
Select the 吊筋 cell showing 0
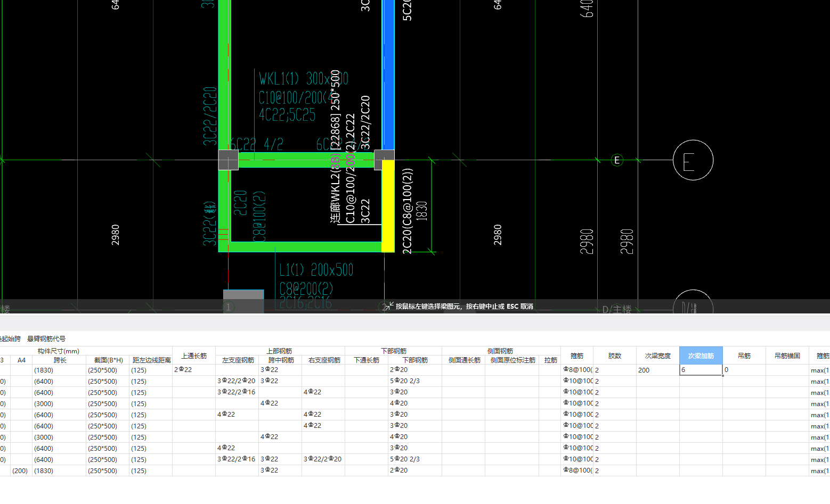pyautogui.click(x=744, y=370)
